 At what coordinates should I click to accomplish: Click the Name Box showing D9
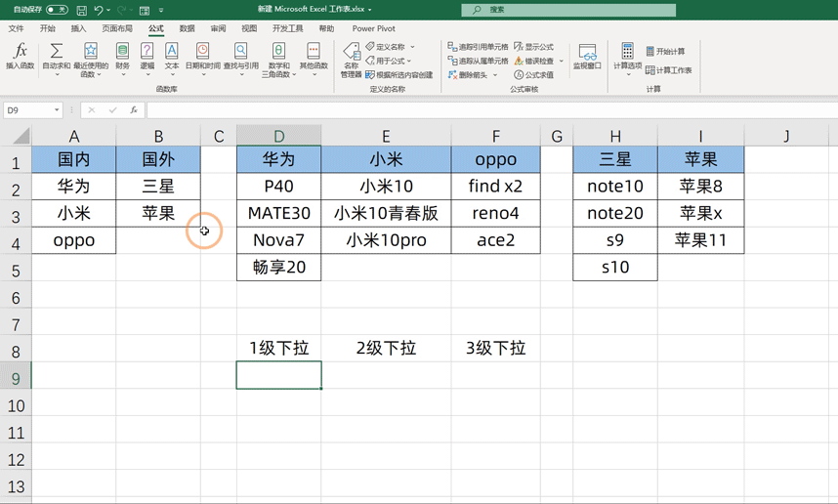28,110
